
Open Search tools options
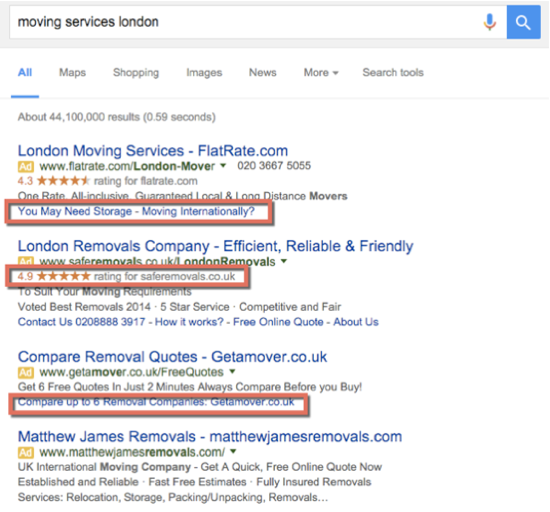(393, 73)
